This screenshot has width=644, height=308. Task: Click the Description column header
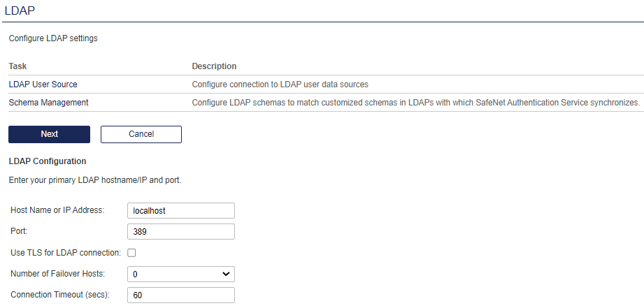pos(214,66)
